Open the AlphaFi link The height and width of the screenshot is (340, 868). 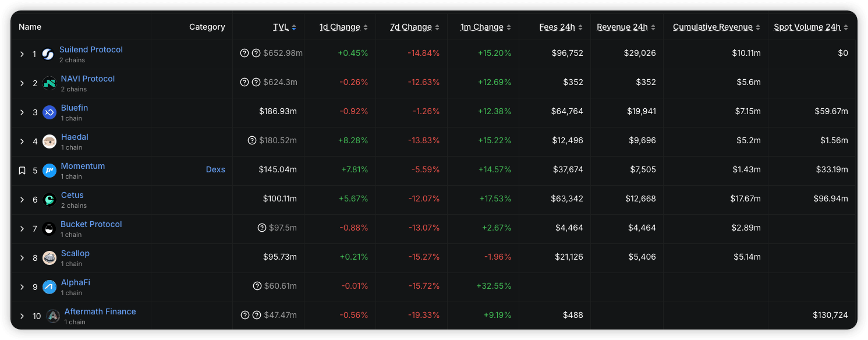pyautogui.click(x=76, y=282)
